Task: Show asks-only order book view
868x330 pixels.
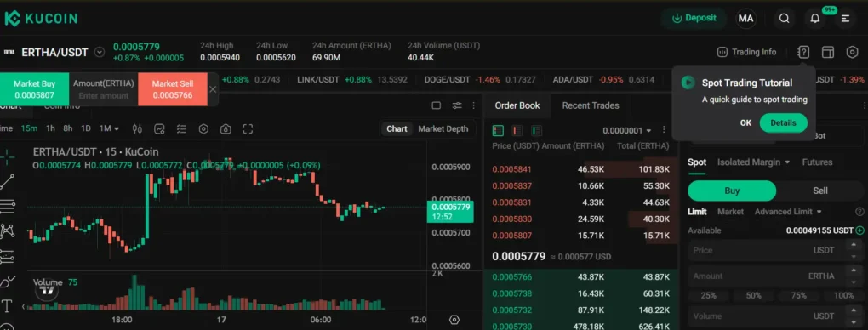Action: click(517, 131)
